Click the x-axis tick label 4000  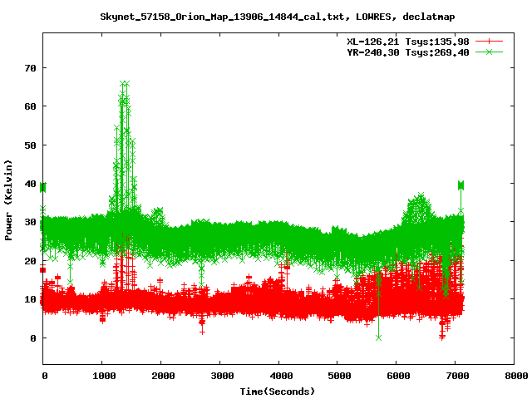281,376
